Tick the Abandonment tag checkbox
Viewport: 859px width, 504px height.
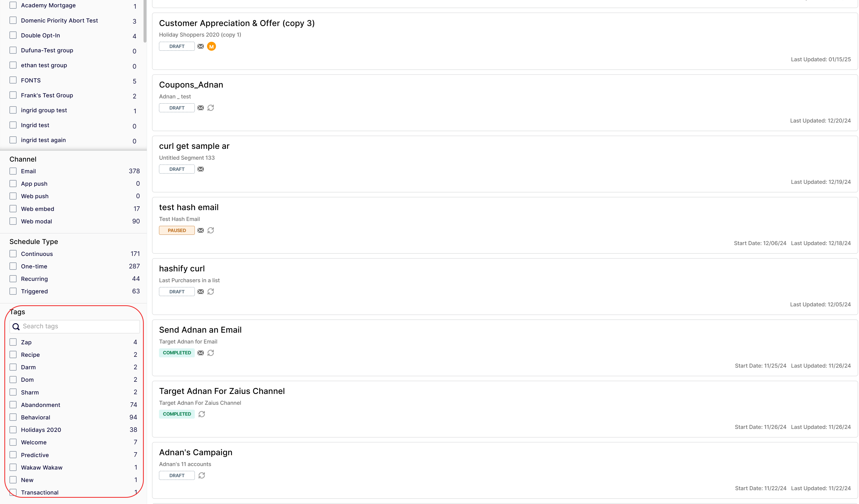(13, 405)
